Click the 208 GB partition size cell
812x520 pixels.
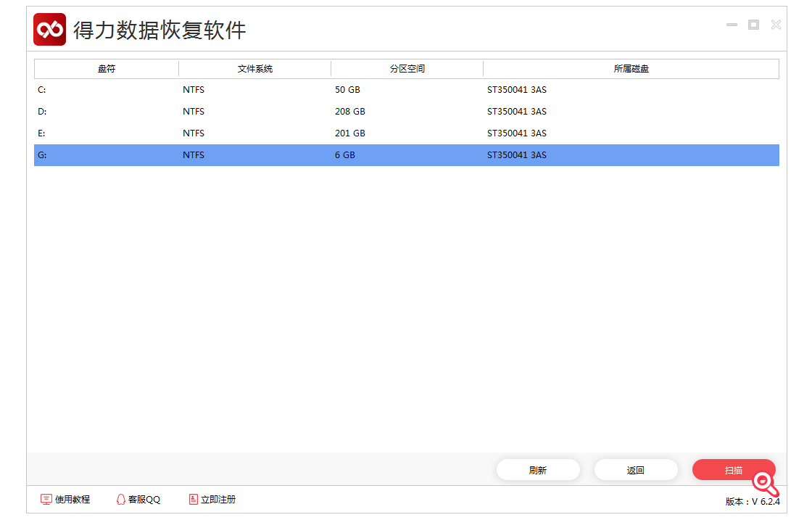pyautogui.click(x=350, y=112)
